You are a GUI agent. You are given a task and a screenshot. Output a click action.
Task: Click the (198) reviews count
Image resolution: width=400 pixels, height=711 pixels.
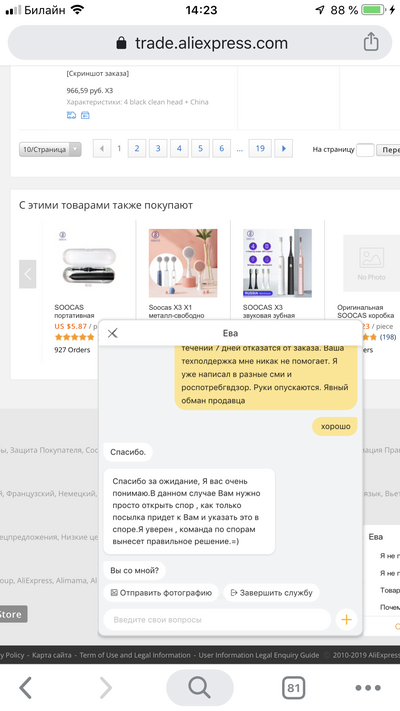(x=388, y=337)
